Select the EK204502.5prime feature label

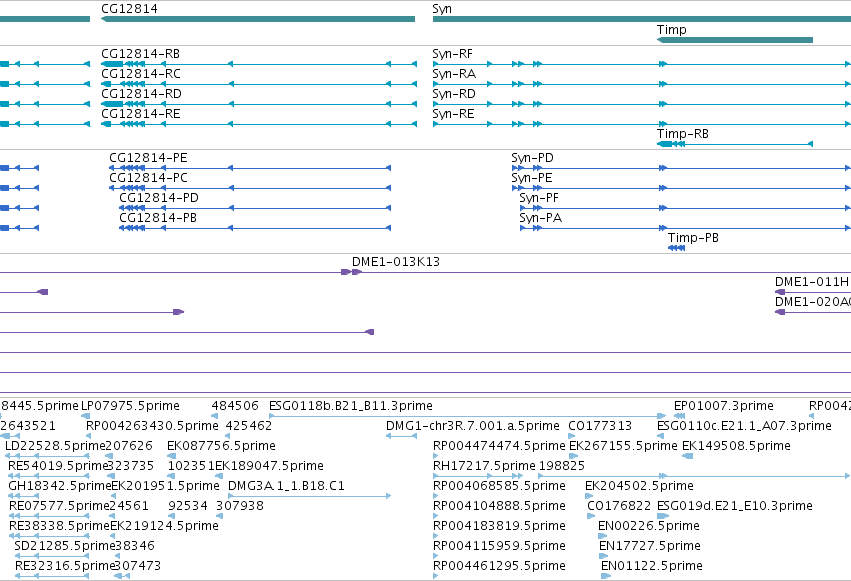pos(639,486)
